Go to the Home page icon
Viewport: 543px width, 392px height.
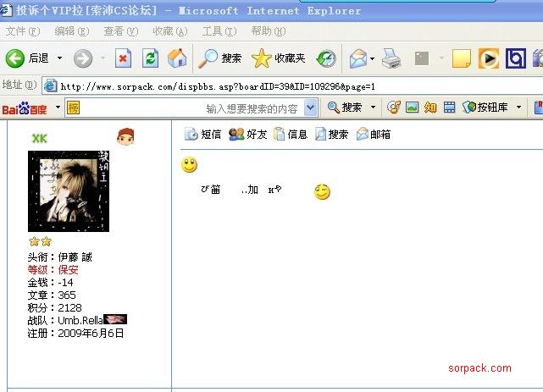pyautogui.click(x=176, y=58)
